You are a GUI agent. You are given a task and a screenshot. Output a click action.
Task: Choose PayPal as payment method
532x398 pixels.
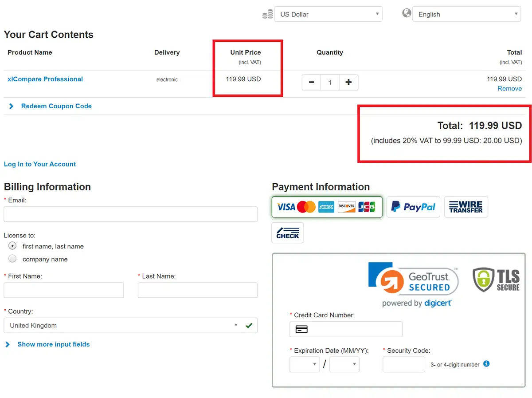[x=413, y=207]
